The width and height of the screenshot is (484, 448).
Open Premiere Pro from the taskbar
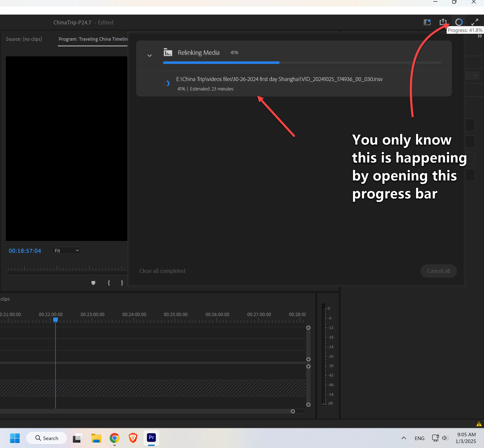pos(151,438)
